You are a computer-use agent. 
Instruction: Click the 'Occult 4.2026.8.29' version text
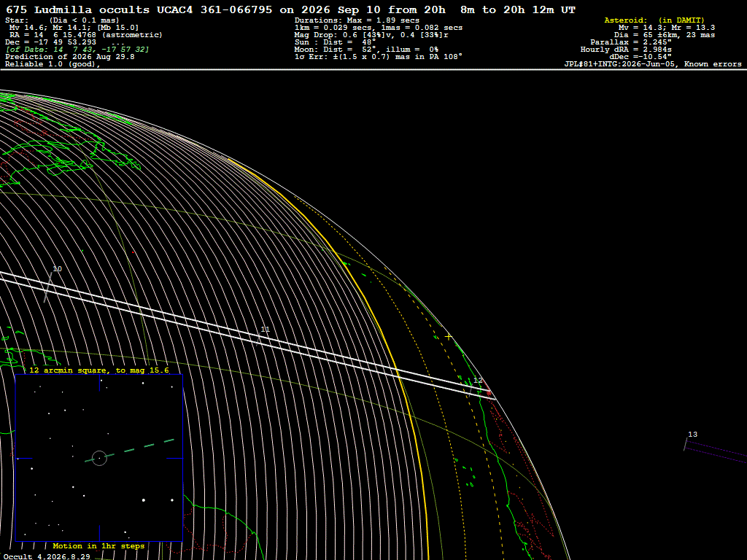47,556
